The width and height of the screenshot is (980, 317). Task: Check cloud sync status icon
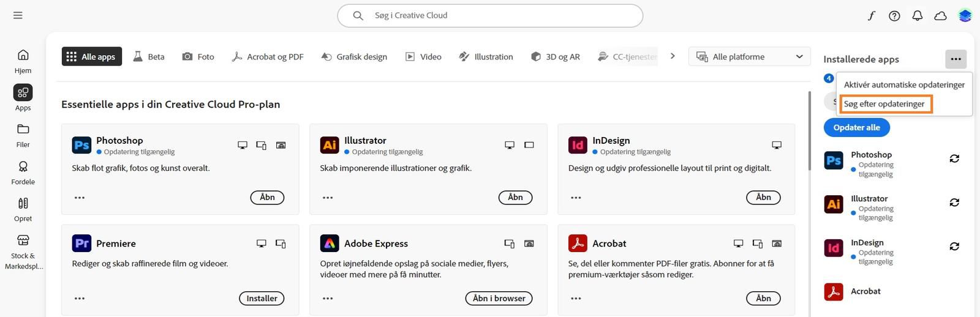(x=940, y=16)
